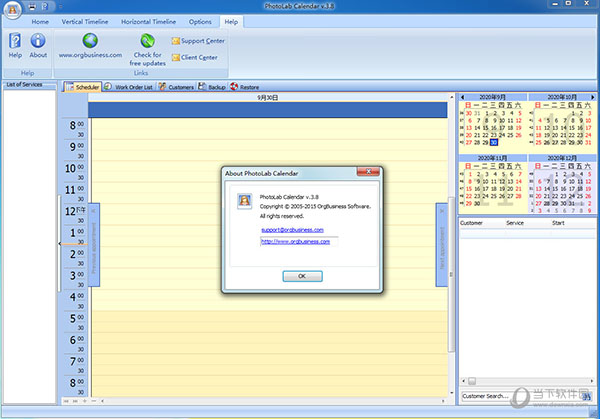The image size is (600, 419).
Task: Go to previous month in mini calendar
Action: click(x=463, y=97)
